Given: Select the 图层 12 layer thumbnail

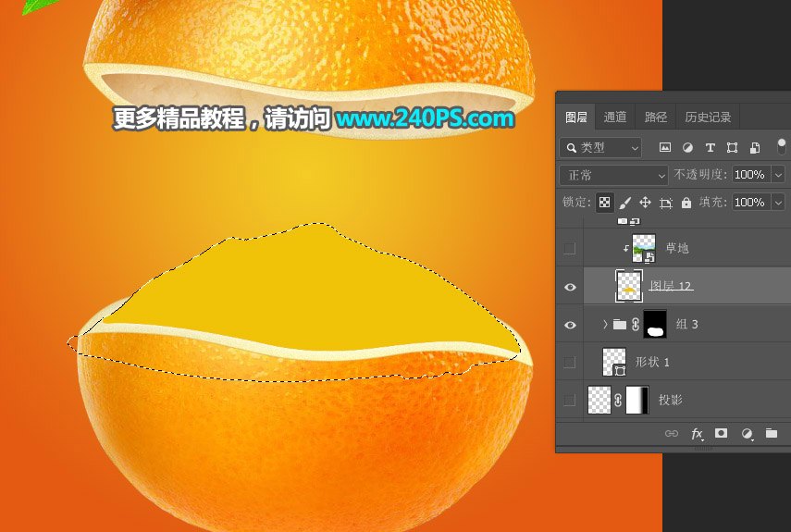Looking at the screenshot, I should (x=628, y=286).
